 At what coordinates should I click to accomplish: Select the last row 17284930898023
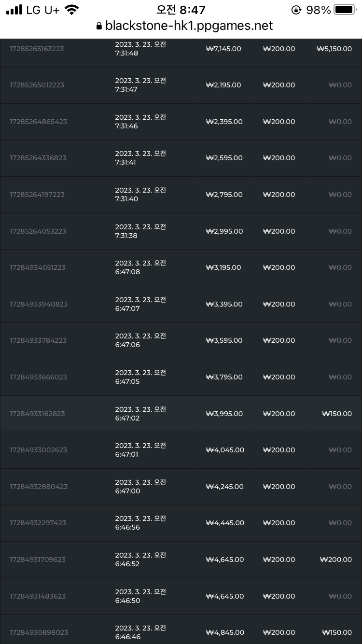pyautogui.click(x=181, y=630)
